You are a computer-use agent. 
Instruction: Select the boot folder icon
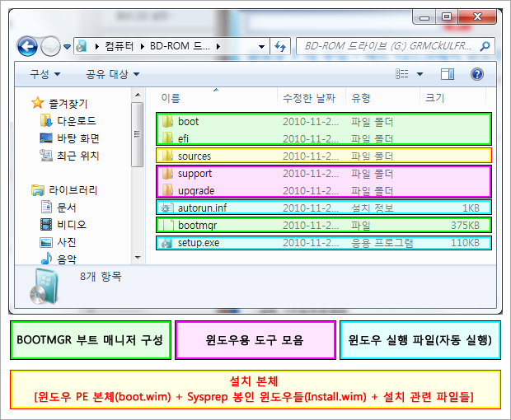point(167,121)
